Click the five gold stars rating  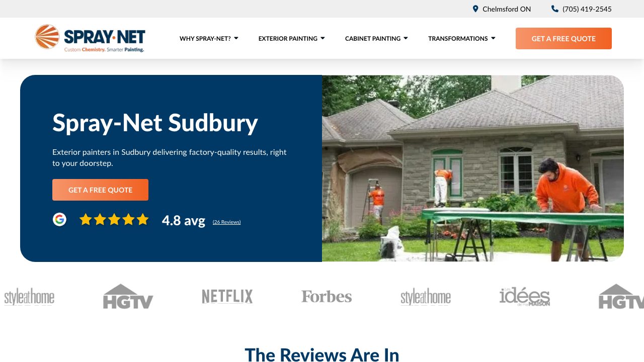114,220
